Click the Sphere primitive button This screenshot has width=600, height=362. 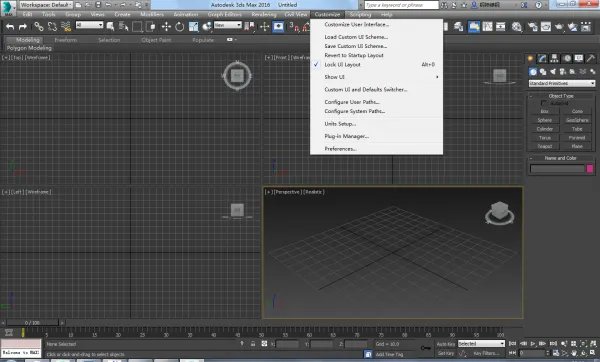coord(545,120)
